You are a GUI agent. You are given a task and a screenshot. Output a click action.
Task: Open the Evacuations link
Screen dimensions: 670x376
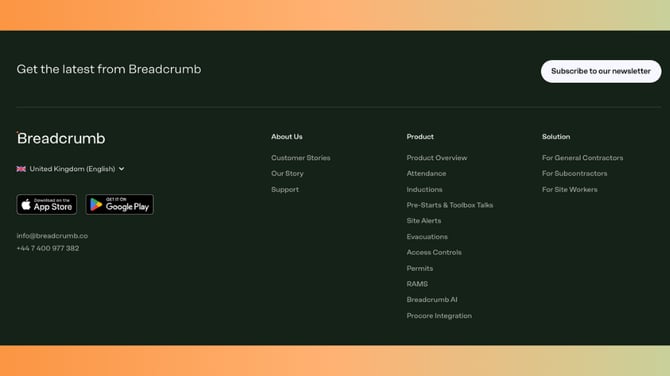(427, 237)
